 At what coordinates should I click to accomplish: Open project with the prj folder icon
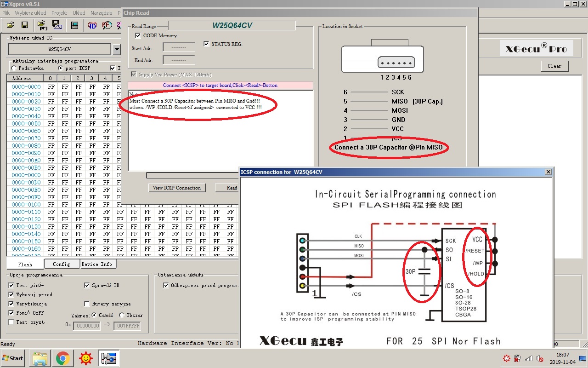pyautogui.click(x=42, y=25)
